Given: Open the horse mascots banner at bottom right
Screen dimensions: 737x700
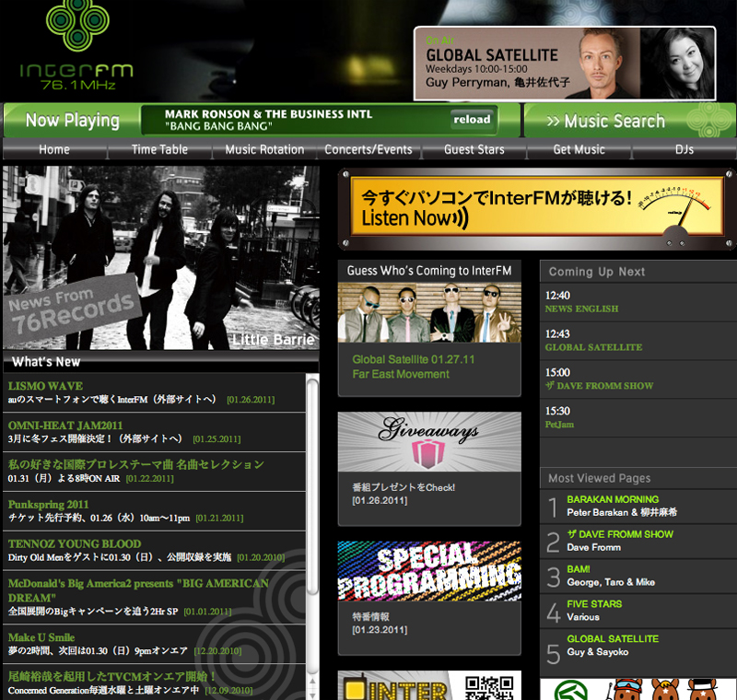Looking at the screenshot, I should click(638, 689).
